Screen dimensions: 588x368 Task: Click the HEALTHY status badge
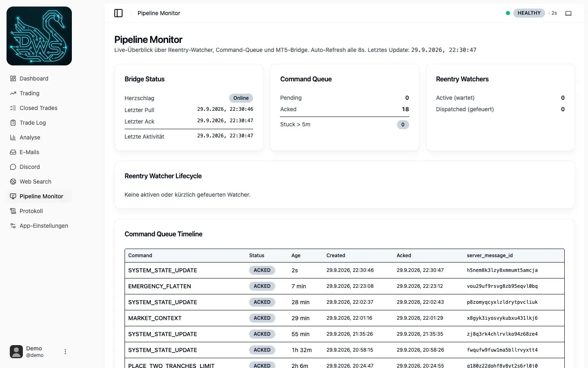pyautogui.click(x=529, y=13)
